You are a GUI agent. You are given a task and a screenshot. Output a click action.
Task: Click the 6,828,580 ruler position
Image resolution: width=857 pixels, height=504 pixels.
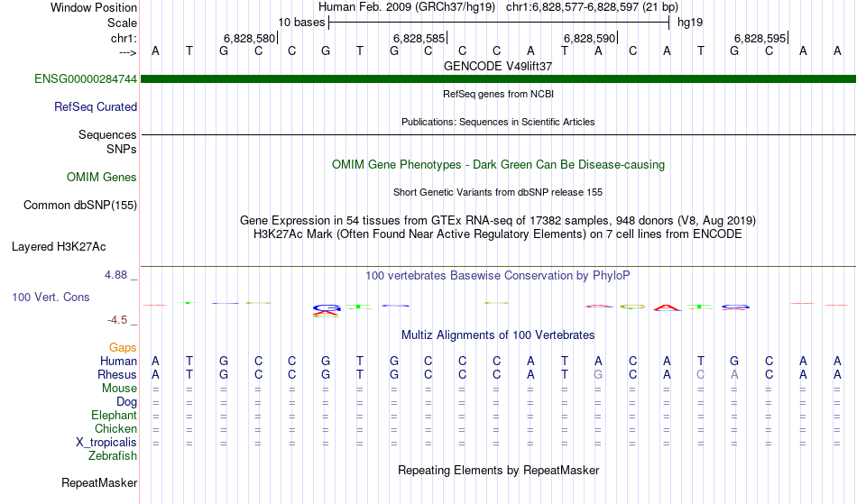249,38
